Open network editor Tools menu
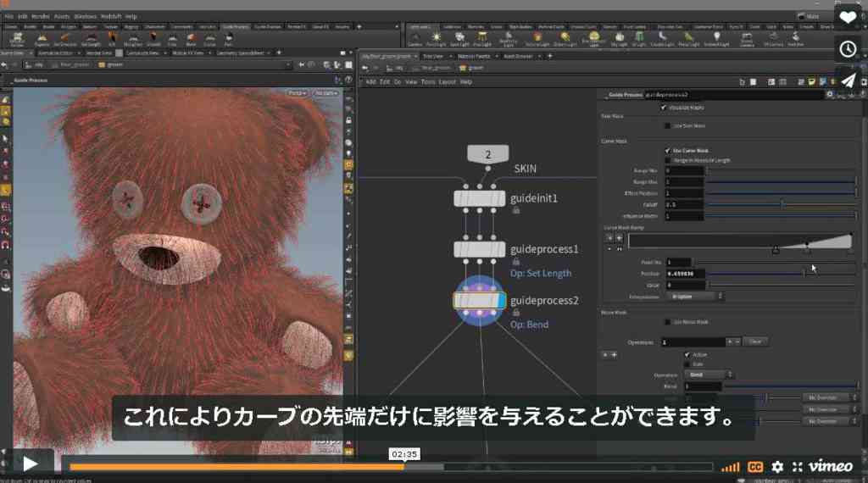The height and width of the screenshot is (483, 868). (428, 82)
